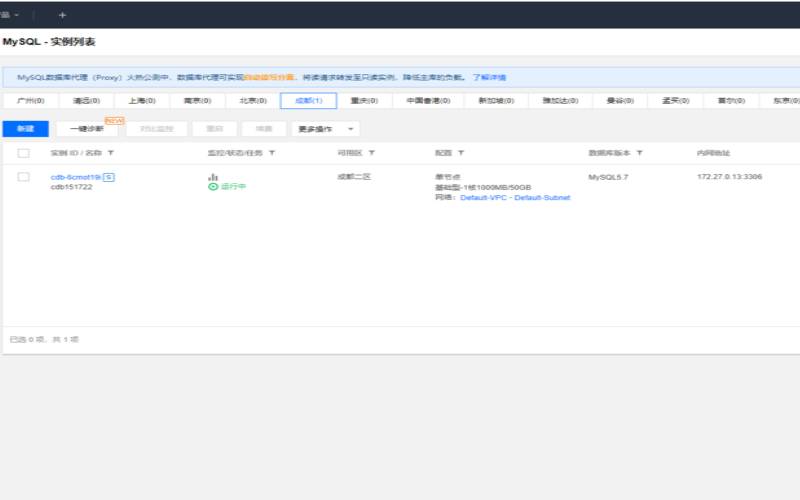This screenshot has height=500, width=800.
Task: Switch to 中国香港(0) region tab
Action: click(x=428, y=101)
